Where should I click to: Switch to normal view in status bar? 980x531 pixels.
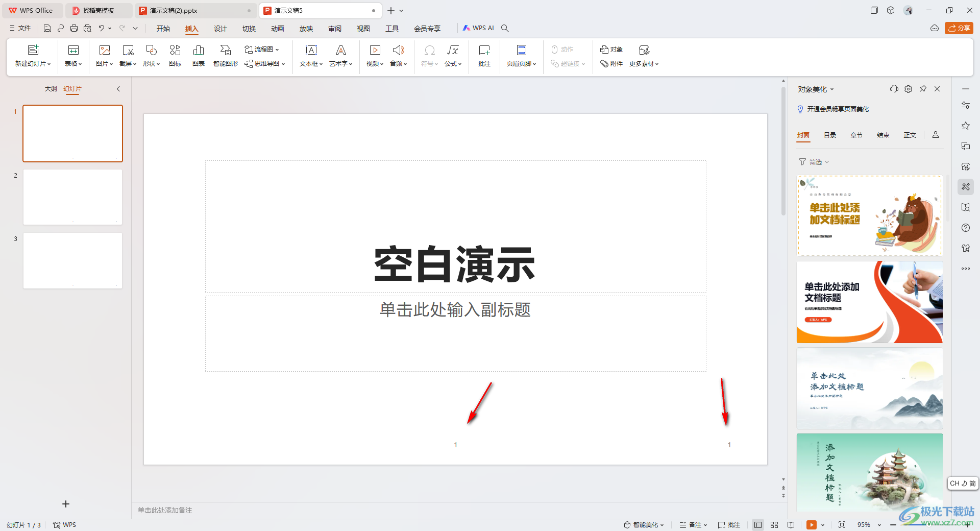click(758, 525)
